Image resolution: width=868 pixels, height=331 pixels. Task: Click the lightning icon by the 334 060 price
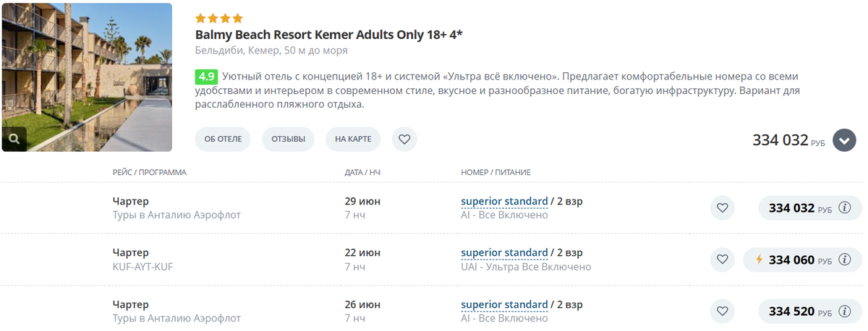pyautogui.click(x=759, y=260)
